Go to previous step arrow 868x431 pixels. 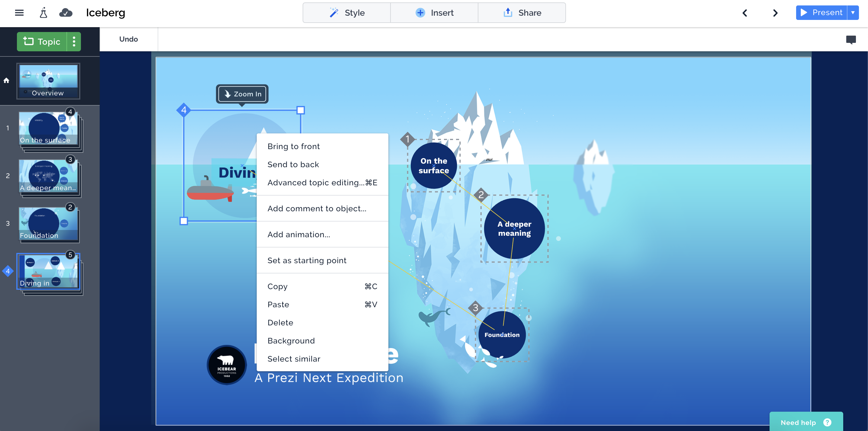(745, 13)
